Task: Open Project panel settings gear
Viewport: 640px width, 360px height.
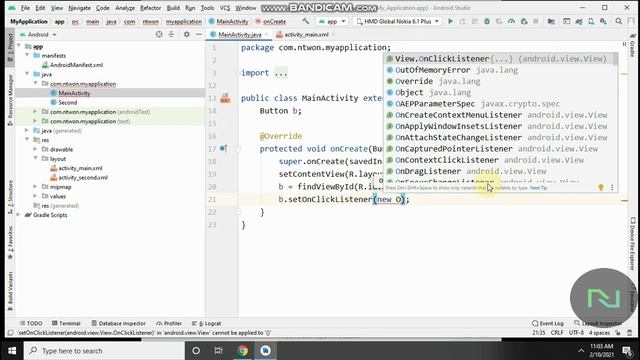Action: [x=187, y=35]
